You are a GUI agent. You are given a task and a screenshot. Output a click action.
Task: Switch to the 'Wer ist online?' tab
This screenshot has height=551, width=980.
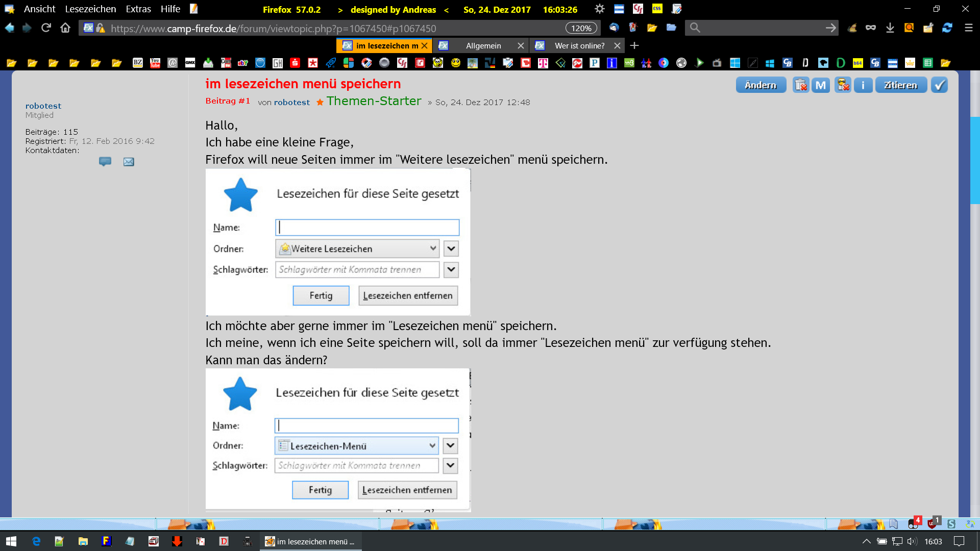[579, 46]
